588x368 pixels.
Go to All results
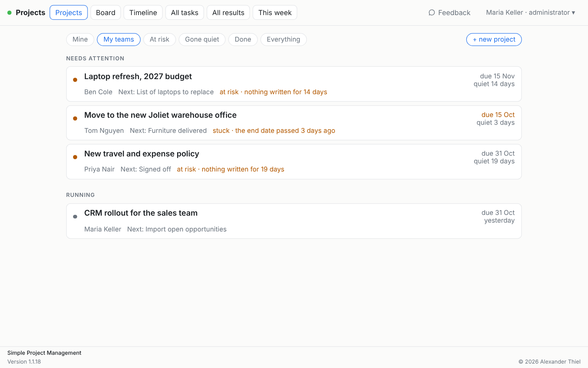[228, 13]
